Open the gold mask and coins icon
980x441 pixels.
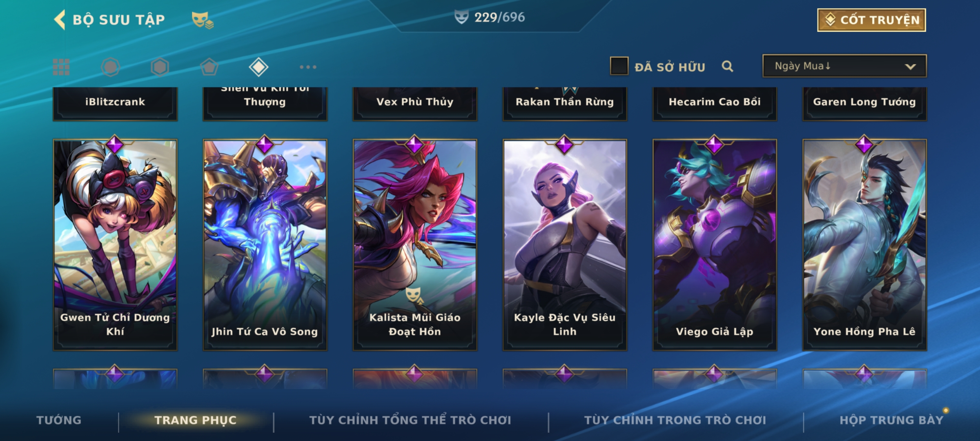coord(203,20)
